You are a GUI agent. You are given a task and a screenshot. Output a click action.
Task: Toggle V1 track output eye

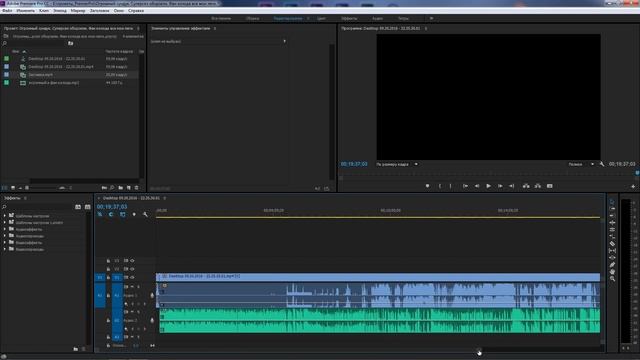[x=132, y=278]
